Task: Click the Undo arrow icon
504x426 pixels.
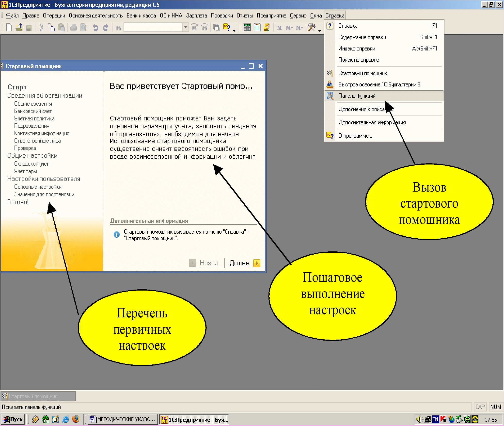Action: 95,27
